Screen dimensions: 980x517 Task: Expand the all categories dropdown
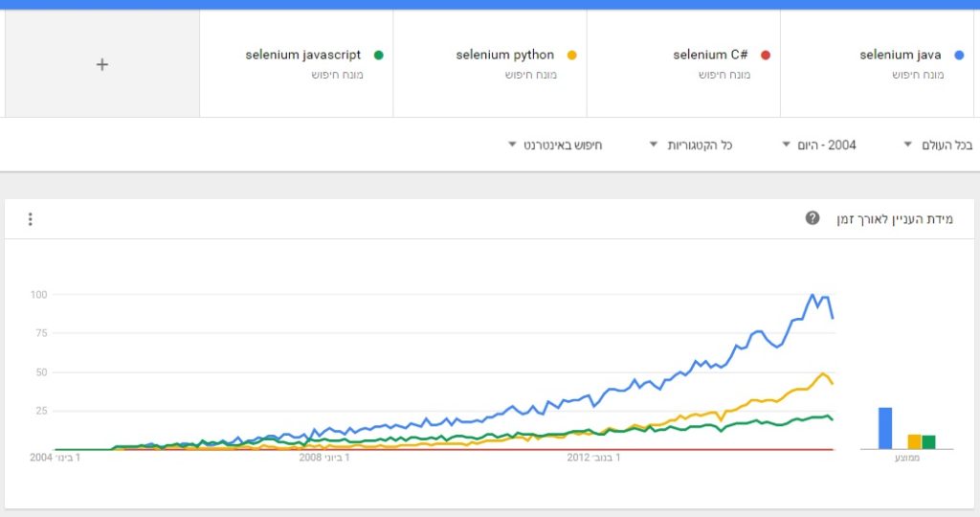click(690, 145)
